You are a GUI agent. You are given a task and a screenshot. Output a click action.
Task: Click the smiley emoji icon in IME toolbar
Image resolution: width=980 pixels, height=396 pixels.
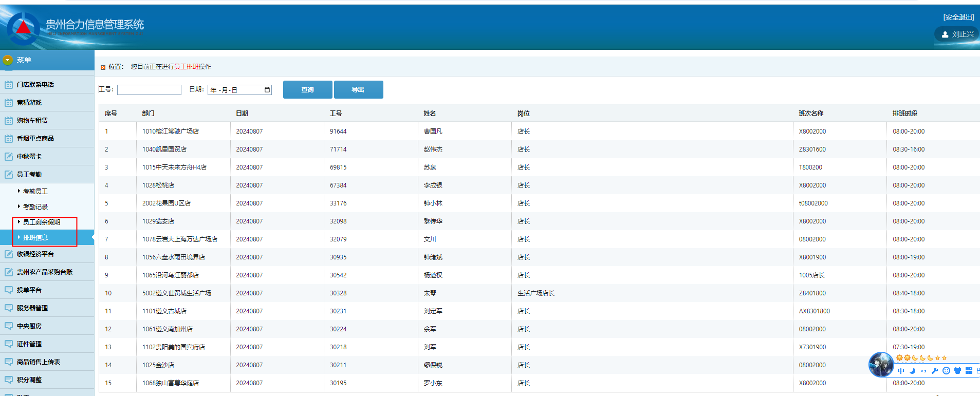pos(946,371)
